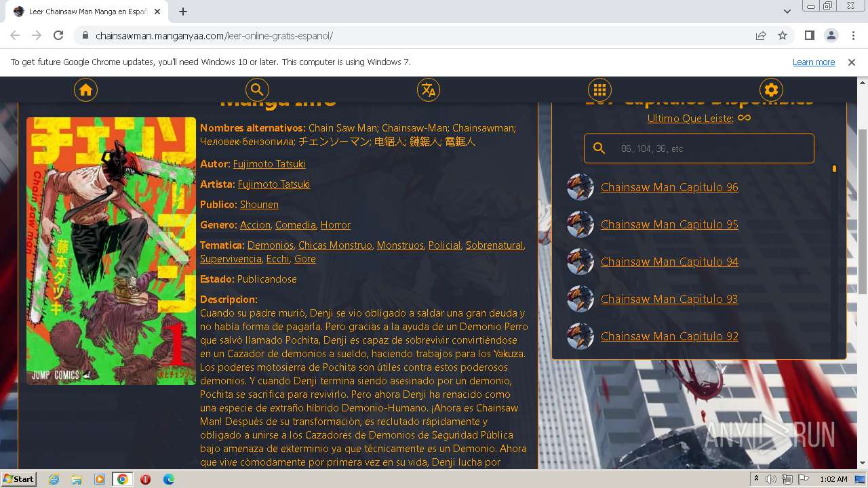Open Chainsaw Man Capitulo 96
Screen dimensions: 868x488
click(x=669, y=187)
